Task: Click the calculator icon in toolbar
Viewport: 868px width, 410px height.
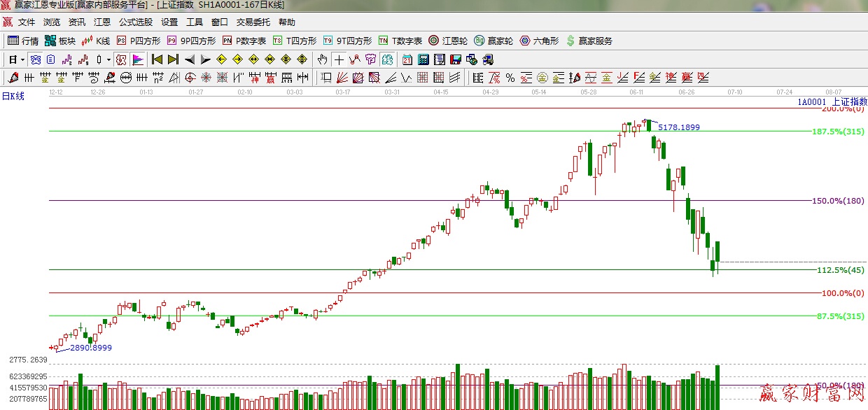Action: 423,59
